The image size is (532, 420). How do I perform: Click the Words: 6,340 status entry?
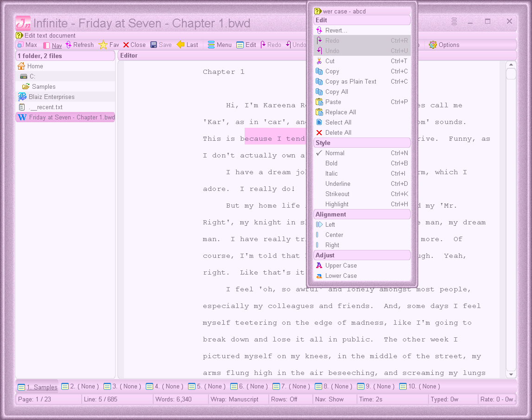[181, 399]
